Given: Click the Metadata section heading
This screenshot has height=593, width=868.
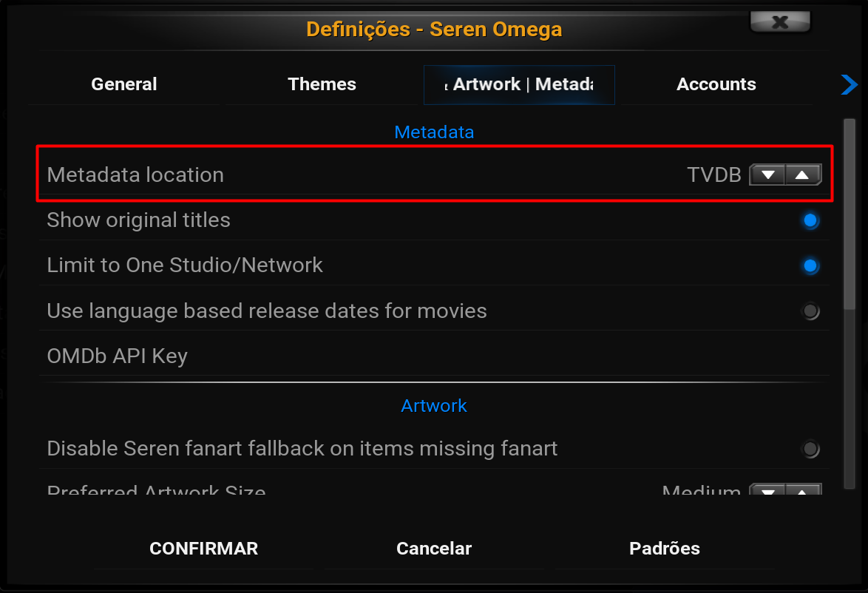Looking at the screenshot, I should point(434,132).
